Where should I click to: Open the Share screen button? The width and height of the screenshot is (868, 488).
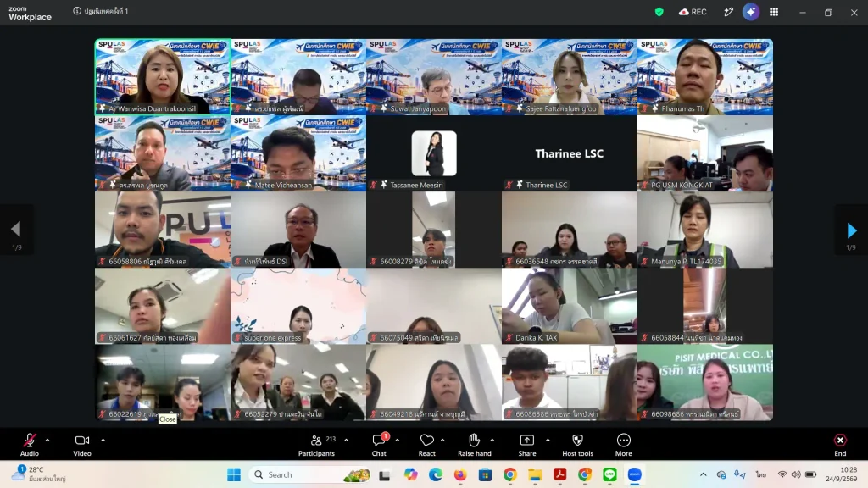pyautogui.click(x=527, y=445)
